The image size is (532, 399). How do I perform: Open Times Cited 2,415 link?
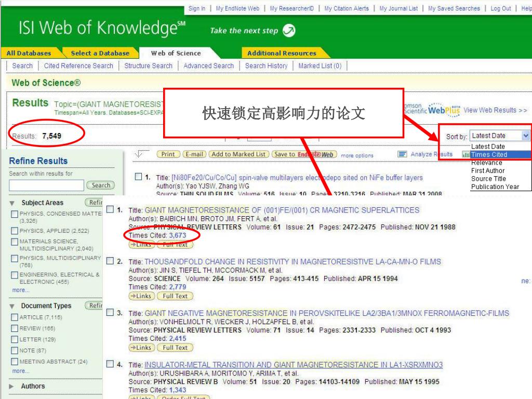click(178, 339)
